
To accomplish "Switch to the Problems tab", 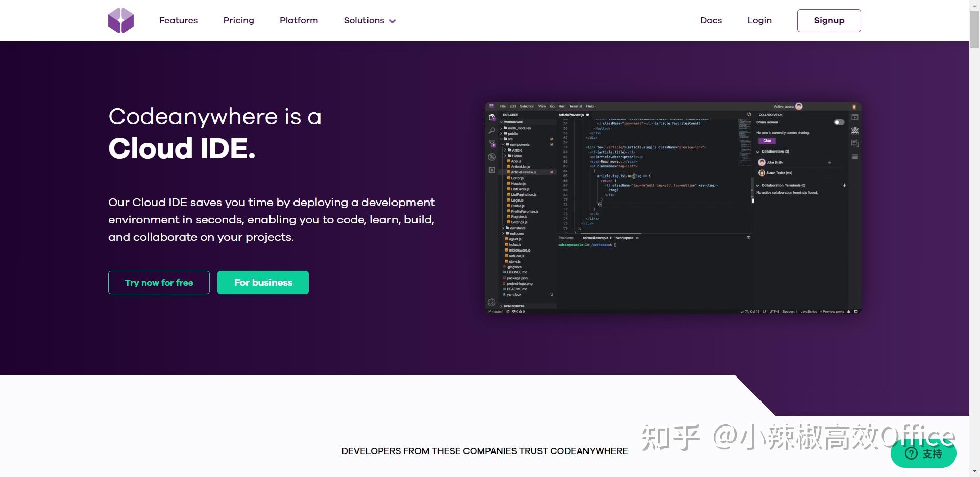I will tap(566, 238).
